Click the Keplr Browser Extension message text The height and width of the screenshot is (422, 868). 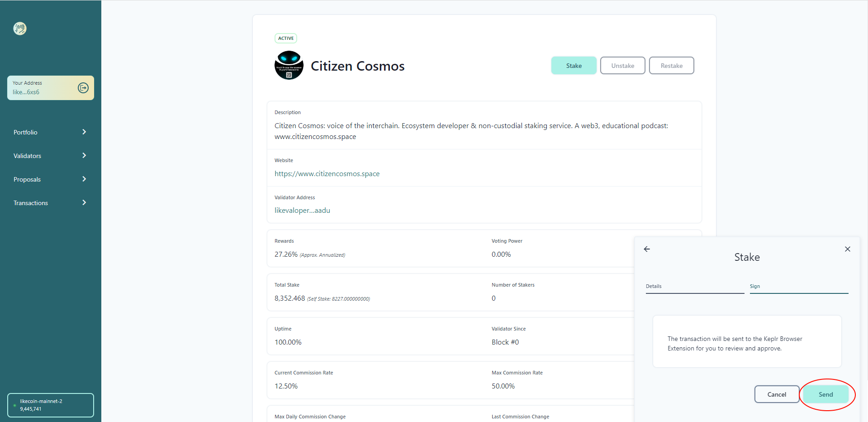[x=735, y=344]
